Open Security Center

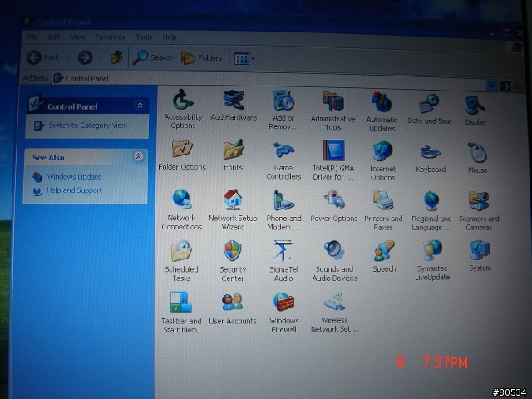click(233, 261)
